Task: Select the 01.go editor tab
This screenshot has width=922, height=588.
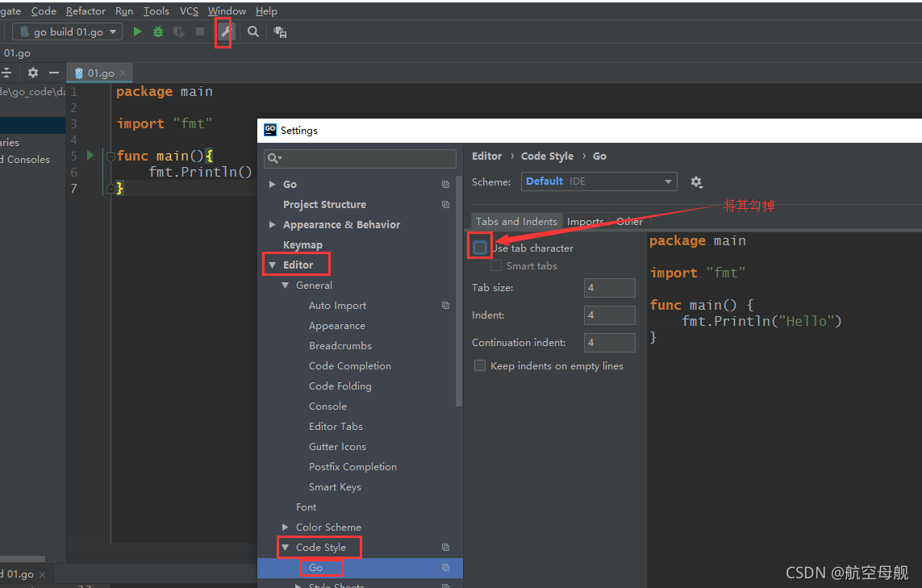Action: pyautogui.click(x=101, y=73)
